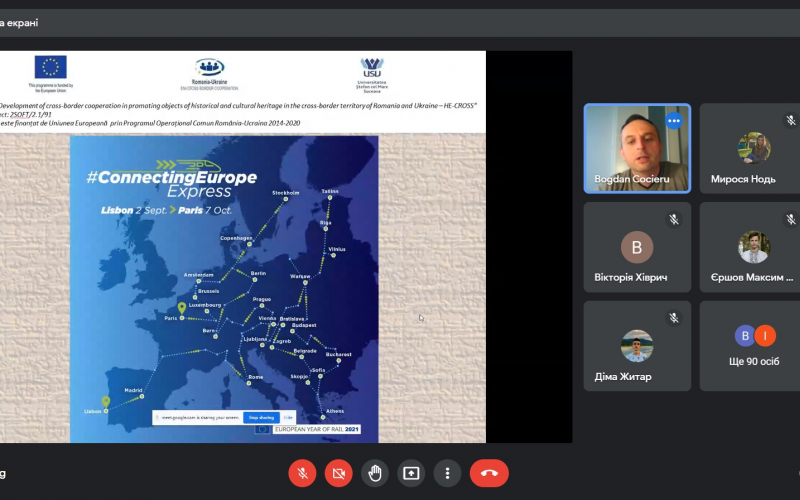Click Мирося Нодь's avatar photo
This screenshot has width=800, height=500.
pyautogui.click(x=754, y=148)
